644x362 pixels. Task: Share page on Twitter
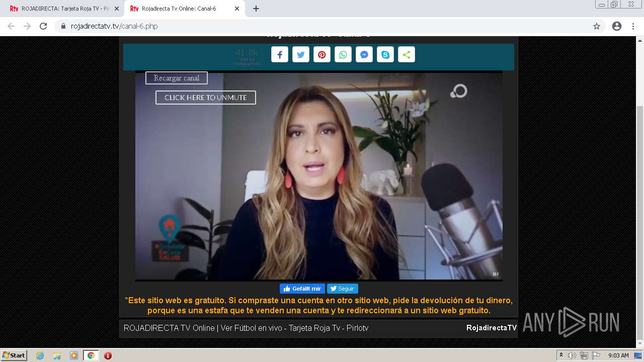pyautogui.click(x=301, y=55)
